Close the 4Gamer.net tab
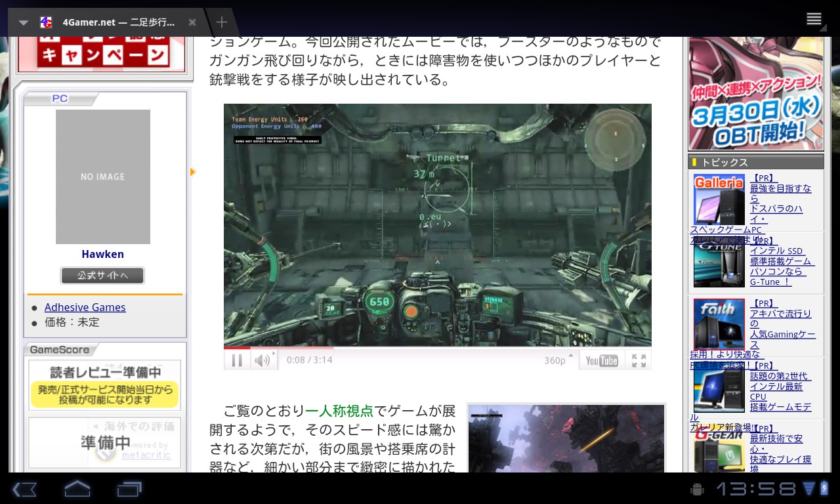 tap(192, 22)
